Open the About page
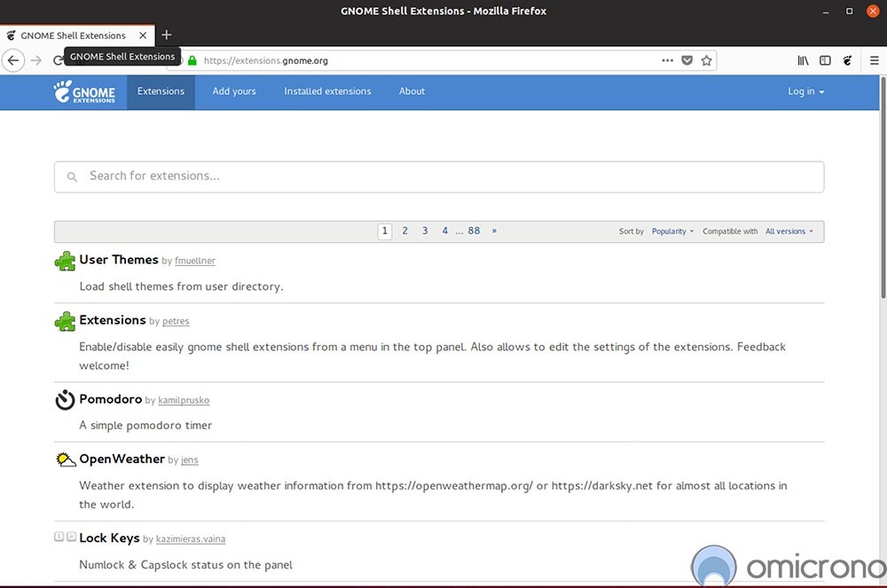The width and height of the screenshot is (887, 588). click(x=412, y=91)
